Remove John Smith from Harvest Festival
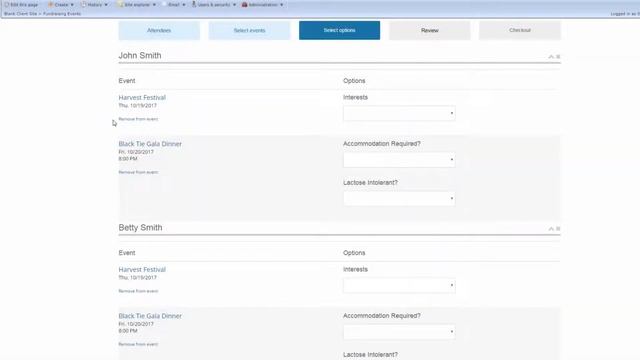This screenshot has width=640, height=360. pyautogui.click(x=138, y=119)
